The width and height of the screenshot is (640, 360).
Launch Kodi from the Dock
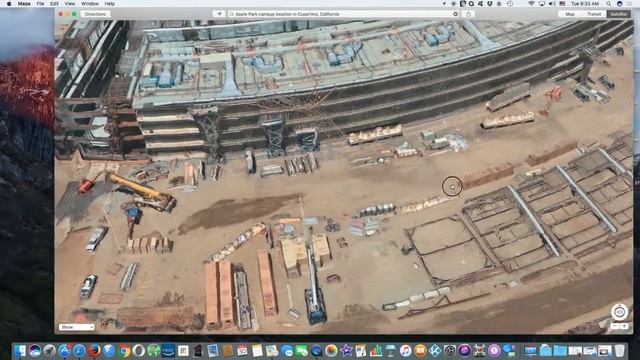point(435,350)
